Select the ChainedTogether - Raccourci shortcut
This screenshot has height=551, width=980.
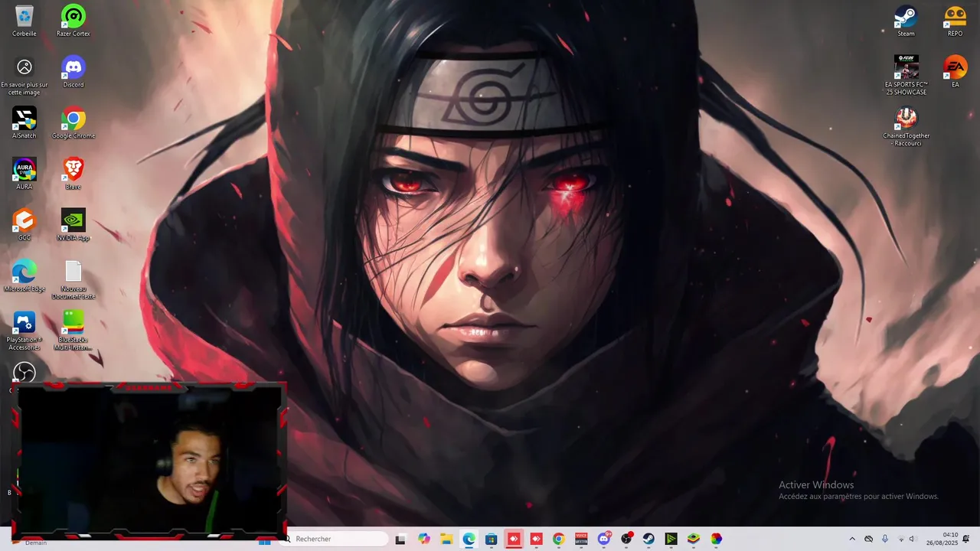click(906, 126)
